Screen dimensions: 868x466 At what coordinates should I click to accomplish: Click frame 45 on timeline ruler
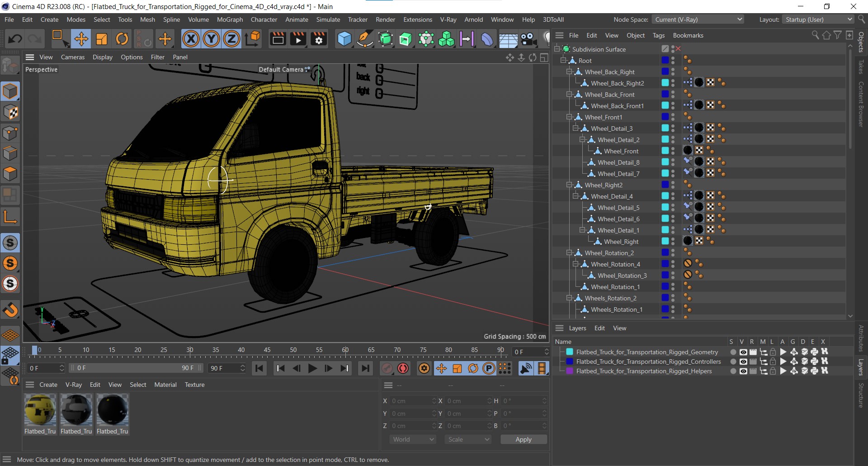pos(267,350)
